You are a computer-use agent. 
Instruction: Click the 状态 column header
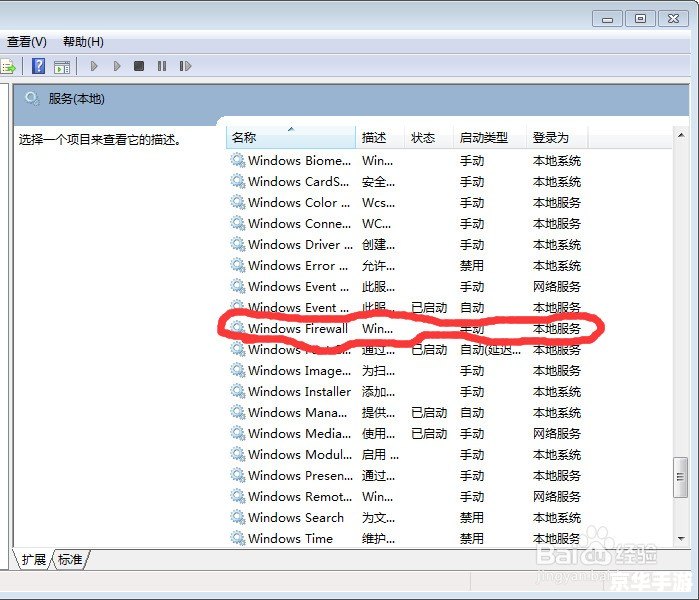[x=429, y=138]
